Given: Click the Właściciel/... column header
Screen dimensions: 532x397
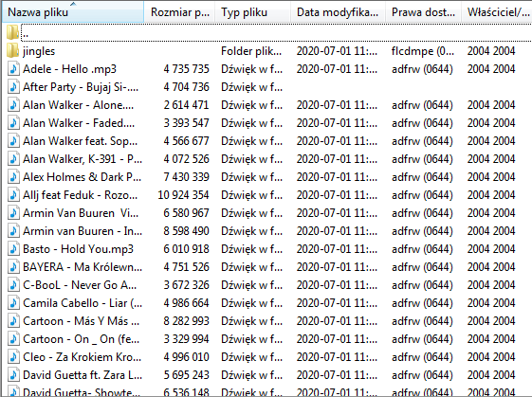Looking at the screenshot, I should pos(497,12).
